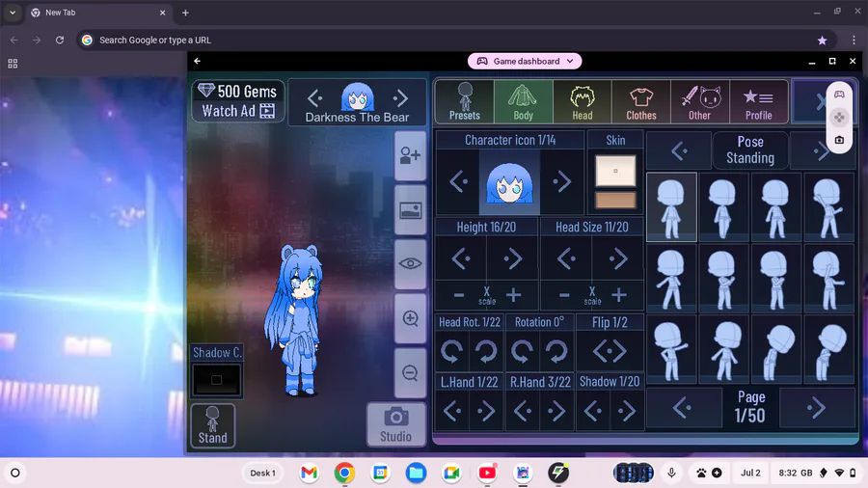
Task: Toggle the Flip 1/2 character button
Action: pos(610,351)
